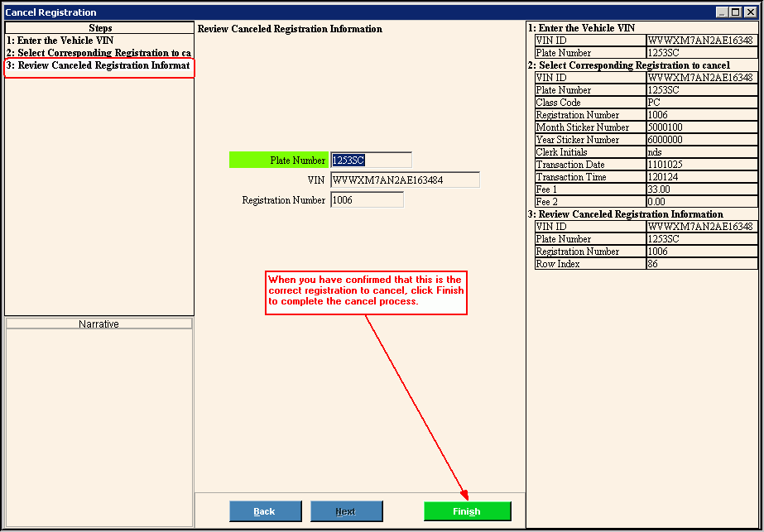
Task: Click inside the empty Narrative panel
Action: 99,422
